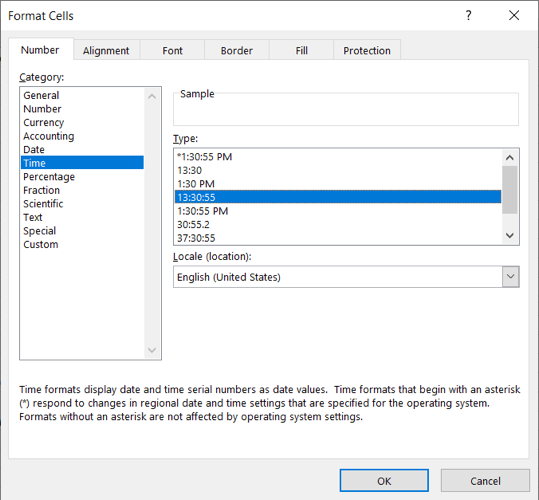Click the Type list scroll up arrow
The height and width of the screenshot is (500, 539).
point(510,158)
